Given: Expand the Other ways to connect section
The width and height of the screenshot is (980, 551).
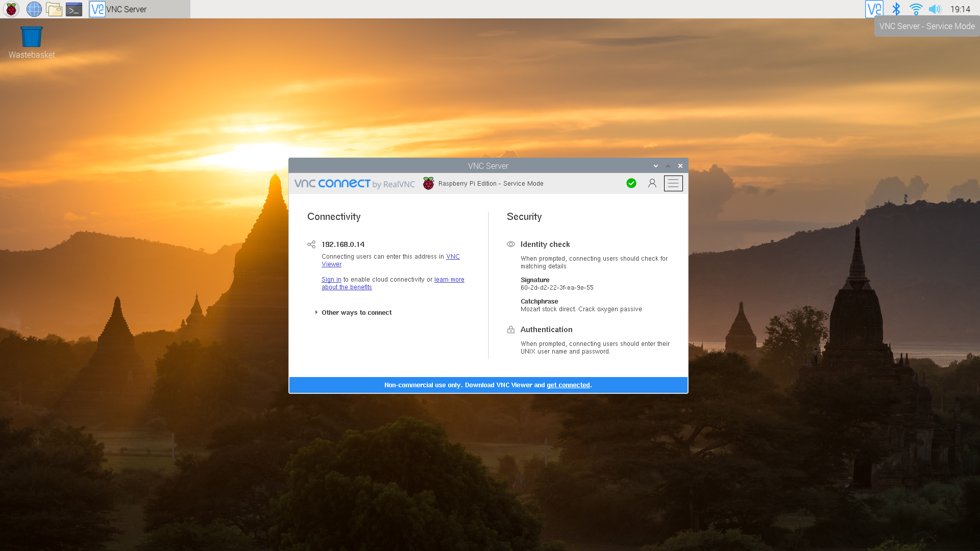Looking at the screenshot, I should [356, 312].
